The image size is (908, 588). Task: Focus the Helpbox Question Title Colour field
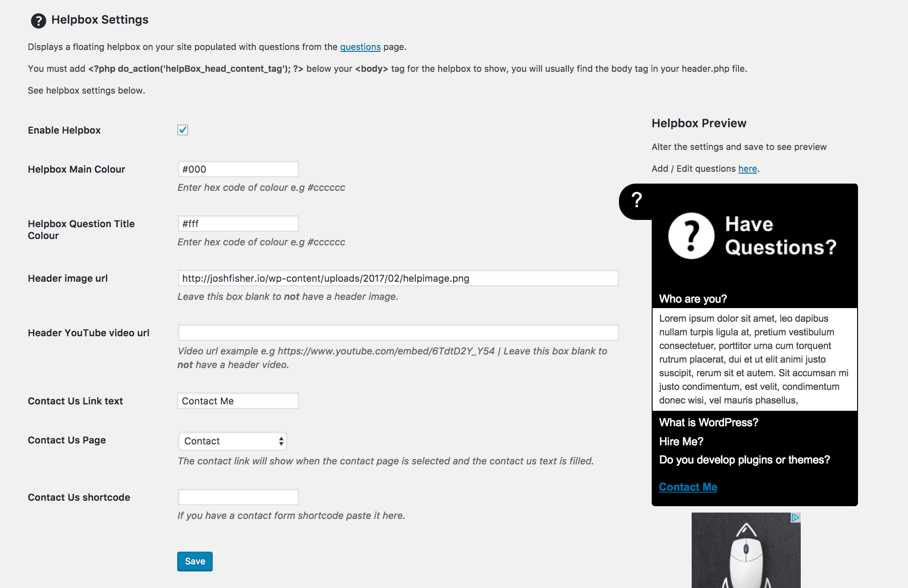[x=238, y=224]
